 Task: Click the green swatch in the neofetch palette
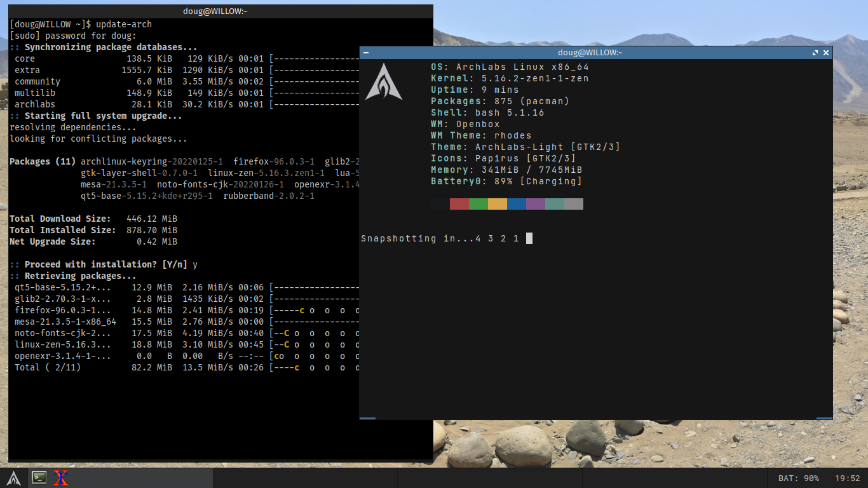point(478,204)
